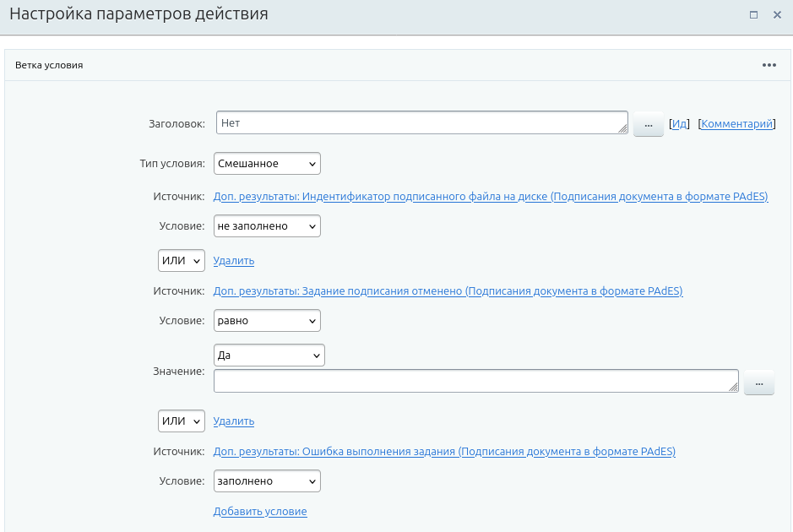Maximize the Настройка параметров действия dialog
The height and width of the screenshot is (532, 793).
point(753,15)
